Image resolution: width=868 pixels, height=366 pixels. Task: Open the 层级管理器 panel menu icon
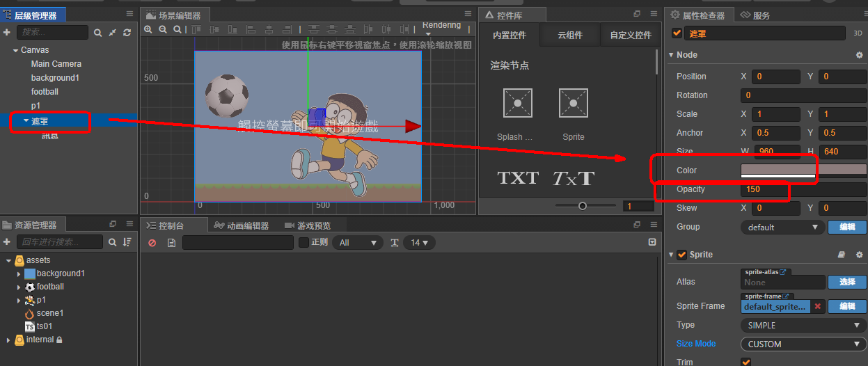[x=130, y=14]
